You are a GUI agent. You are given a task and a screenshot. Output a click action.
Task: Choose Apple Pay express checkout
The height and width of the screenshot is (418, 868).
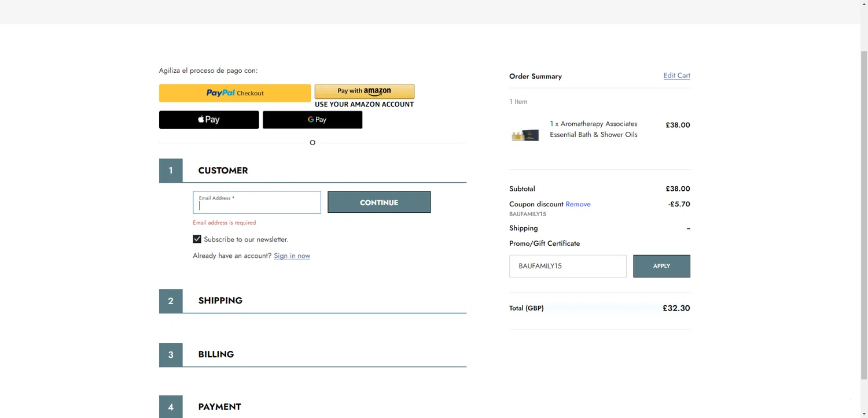pyautogui.click(x=209, y=120)
